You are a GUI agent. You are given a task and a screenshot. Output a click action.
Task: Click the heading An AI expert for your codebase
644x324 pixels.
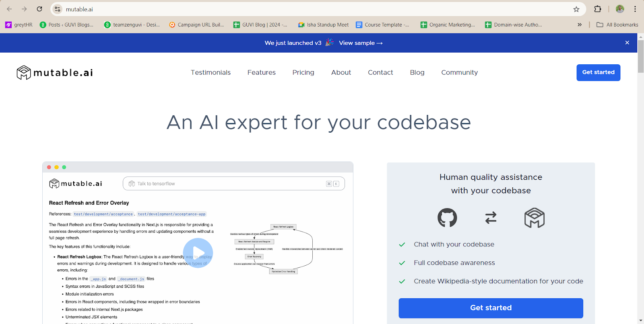319,122
